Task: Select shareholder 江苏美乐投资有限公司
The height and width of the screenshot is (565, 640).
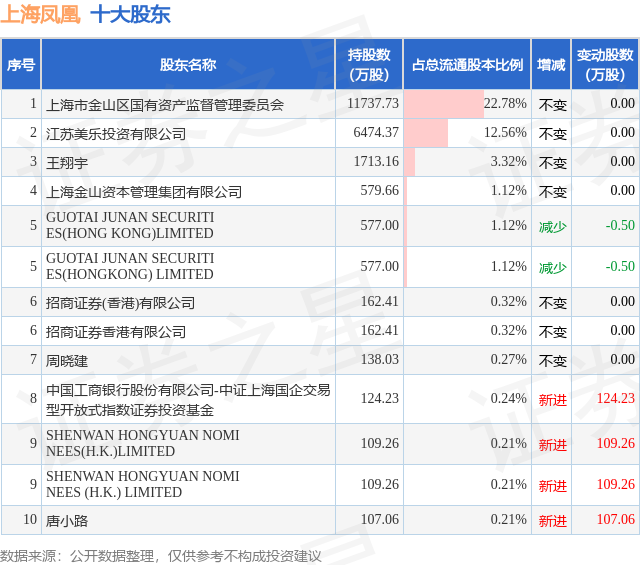Action: click(116, 134)
